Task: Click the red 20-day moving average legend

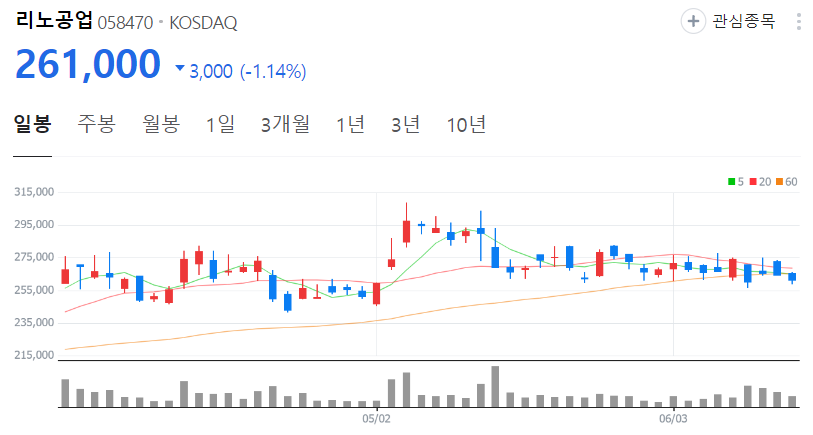Action: point(760,181)
